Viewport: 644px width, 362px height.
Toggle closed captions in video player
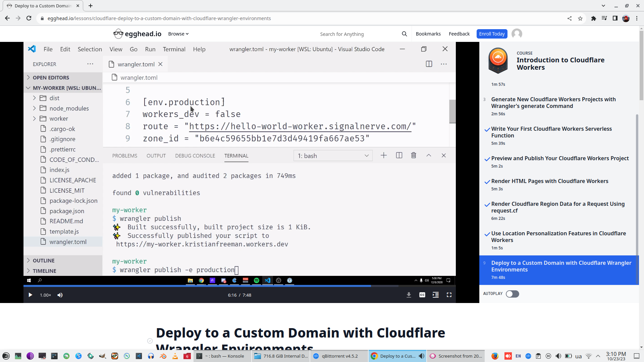click(x=422, y=295)
